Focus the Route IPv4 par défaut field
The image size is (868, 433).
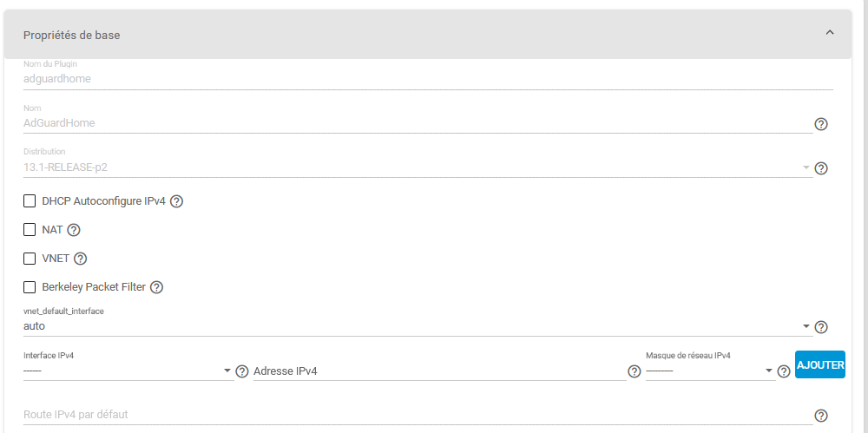pyautogui.click(x=417, y=415)
